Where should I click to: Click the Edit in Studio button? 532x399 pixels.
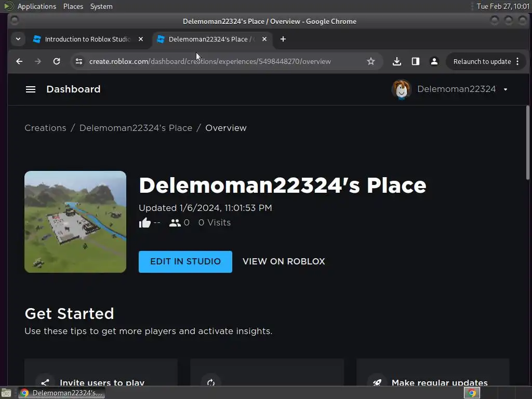coord(185,262)
